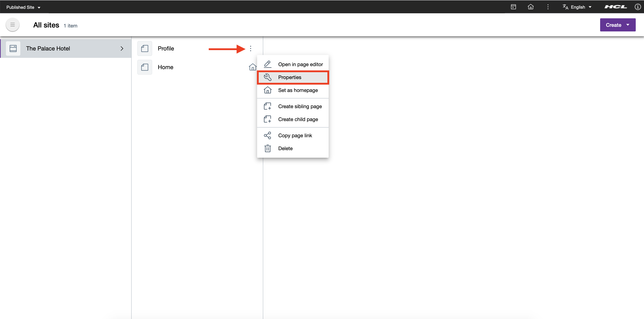Choose Create child page
644x319 pixels.
(298, 119)
